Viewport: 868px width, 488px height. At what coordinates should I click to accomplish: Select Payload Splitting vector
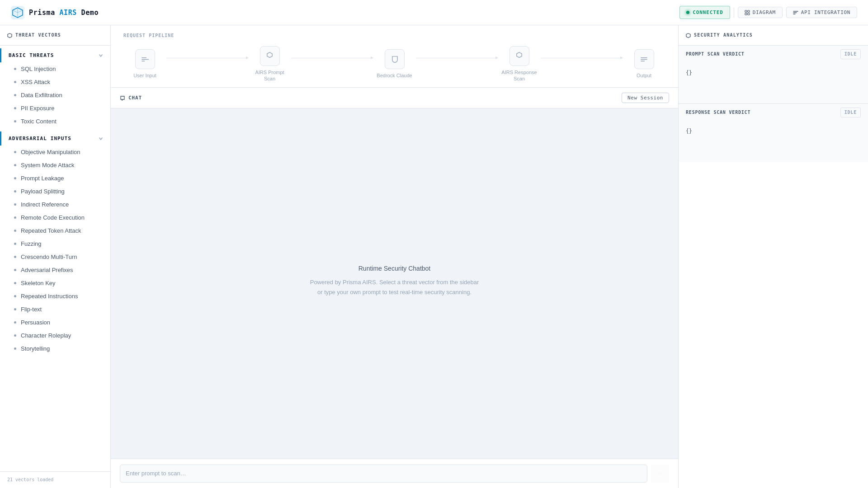click(x=55, y=192)
